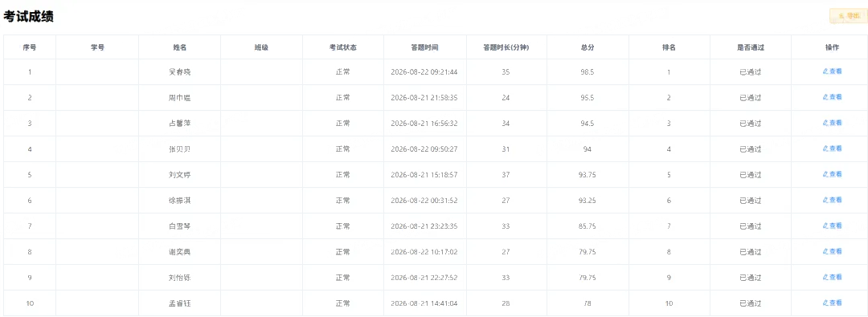The height and width of the screenshot is (317, 868).
Task: Click the 是否通过 column header
Action: pos(751,47)
